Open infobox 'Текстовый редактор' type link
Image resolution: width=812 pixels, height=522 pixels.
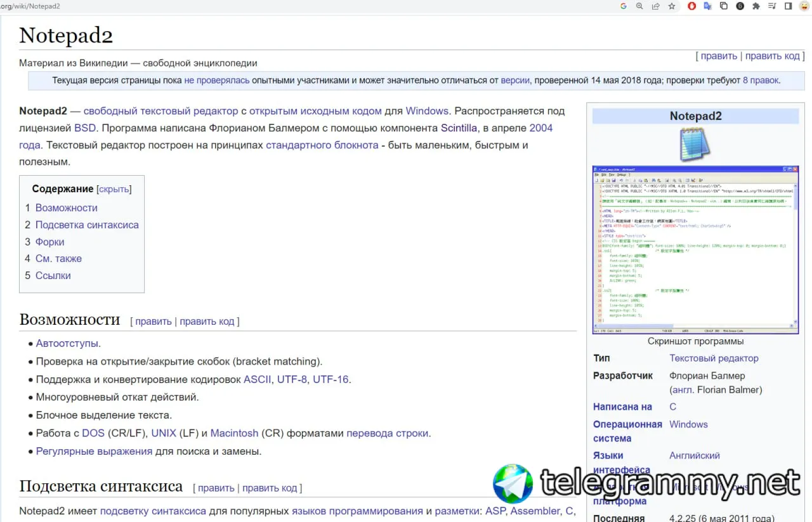[x=714, y=358]
